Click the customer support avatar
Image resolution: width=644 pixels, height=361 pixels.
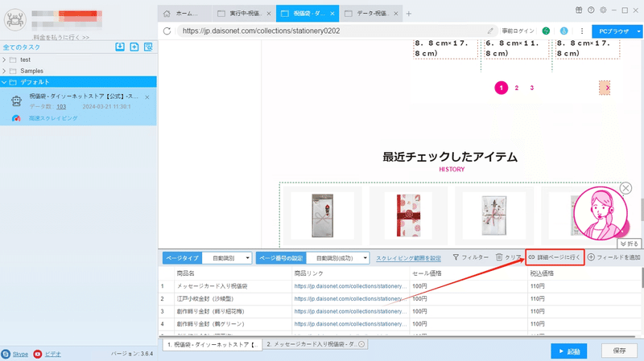point(601,213)
